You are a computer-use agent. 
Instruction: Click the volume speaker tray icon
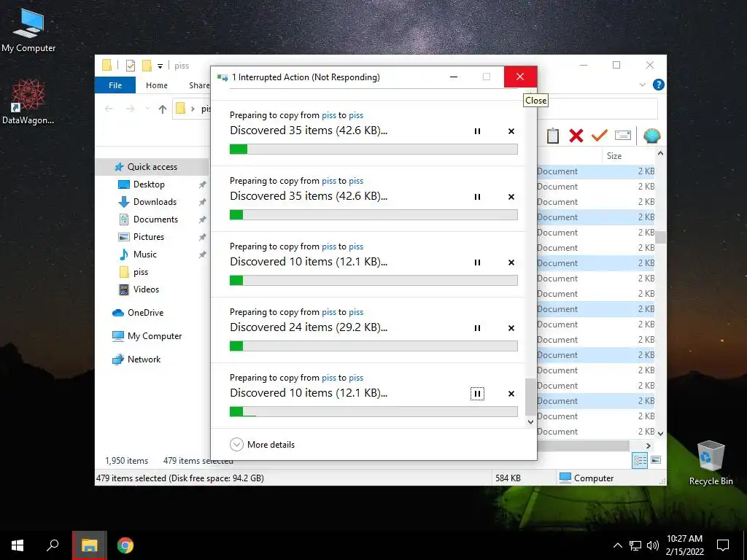[653, 545]
